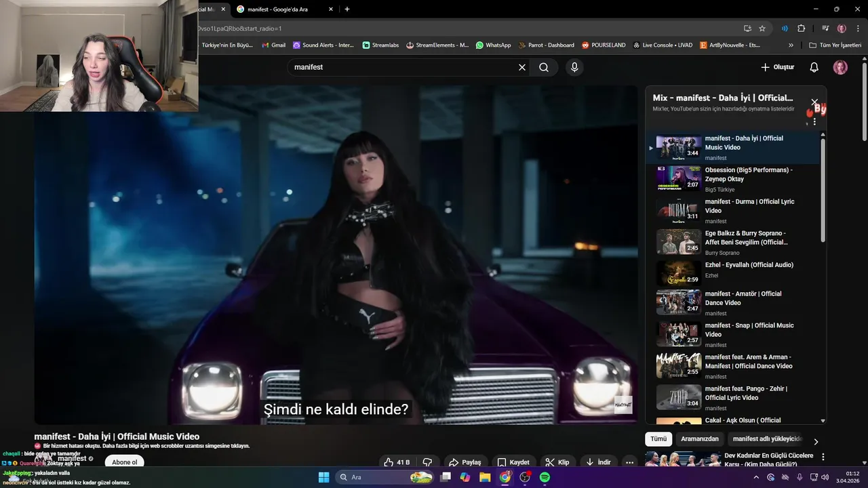This screenshot has height=488, width=868.
Task: Open more video actions ellipsis
Action: pos(630,462)
